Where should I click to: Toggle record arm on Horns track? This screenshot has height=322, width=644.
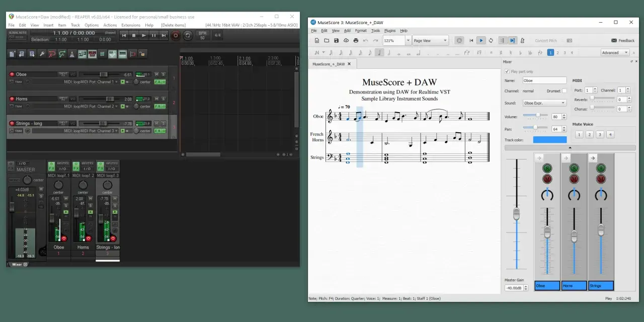tap(12, 99)
